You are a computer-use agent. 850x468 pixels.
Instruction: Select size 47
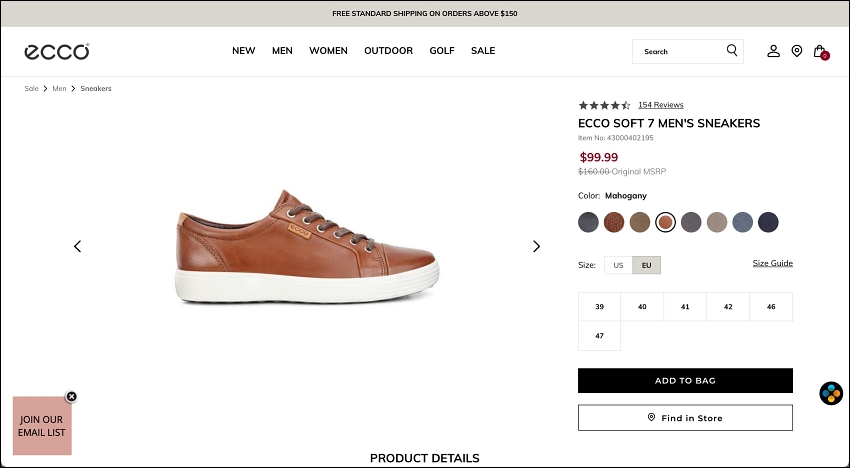pos(600,336)
